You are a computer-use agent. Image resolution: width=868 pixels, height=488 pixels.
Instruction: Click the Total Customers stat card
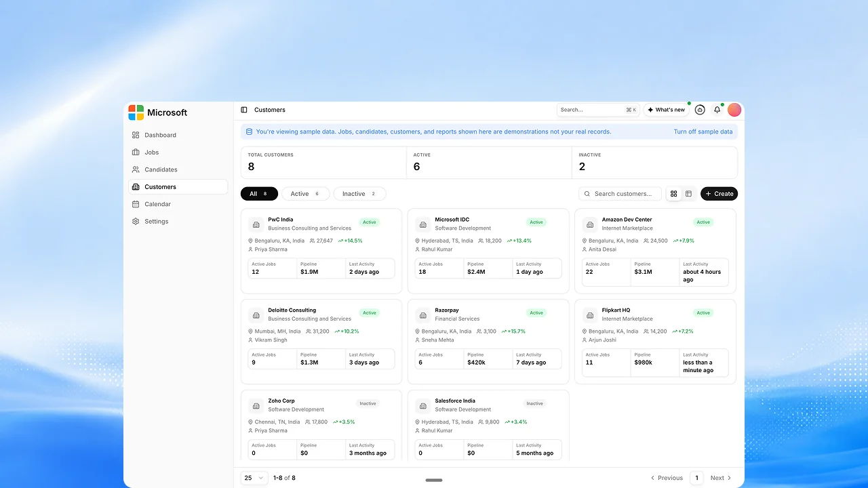coord(323,163)
